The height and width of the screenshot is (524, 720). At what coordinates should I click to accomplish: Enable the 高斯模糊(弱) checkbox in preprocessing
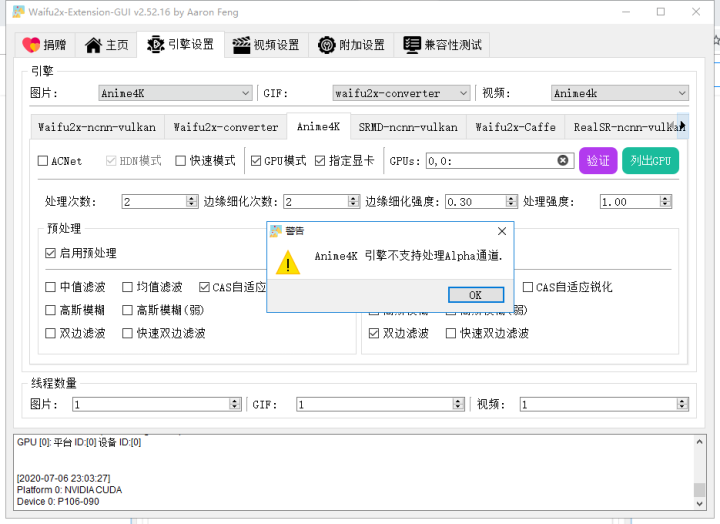click(x=127, y=310)
